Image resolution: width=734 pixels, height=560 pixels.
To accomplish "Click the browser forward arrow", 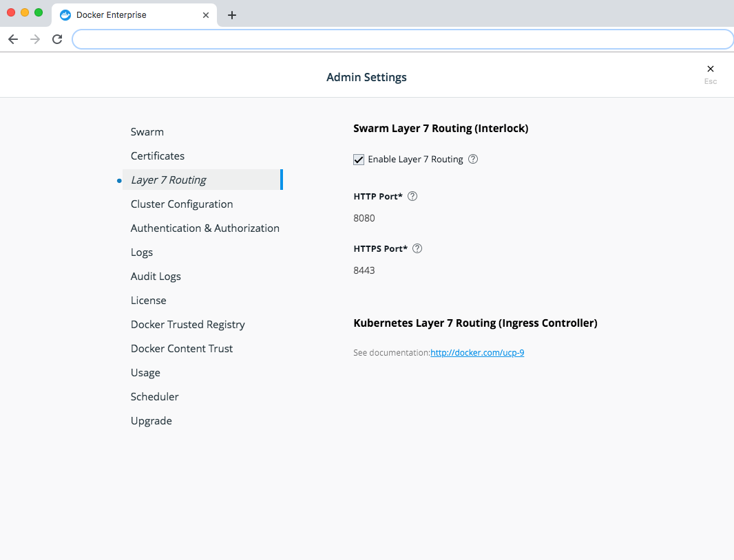I will point(34,39).
